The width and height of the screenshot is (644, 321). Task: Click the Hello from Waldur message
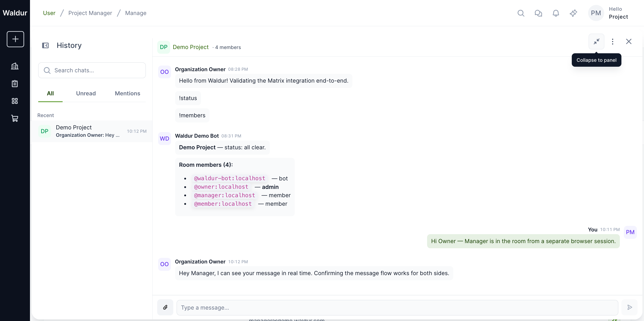tap(263, 81)
